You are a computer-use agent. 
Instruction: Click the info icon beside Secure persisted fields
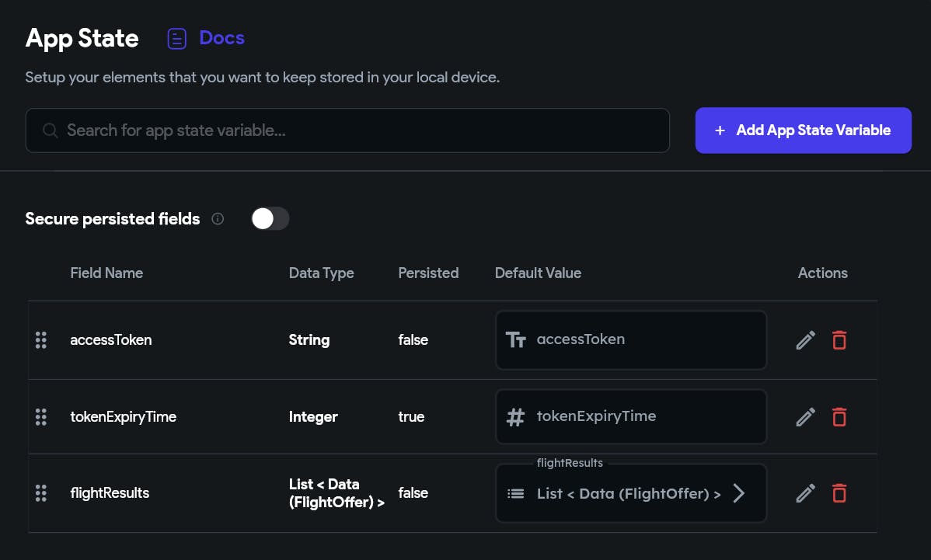click(218, 219)
